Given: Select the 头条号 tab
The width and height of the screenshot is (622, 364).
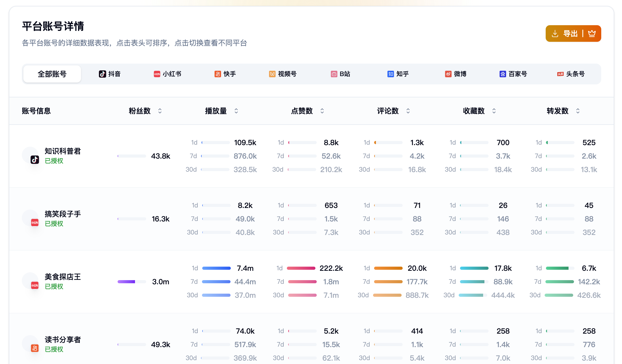Looking at the screenshot, I should pyautogui.click(x=571, y=74).
